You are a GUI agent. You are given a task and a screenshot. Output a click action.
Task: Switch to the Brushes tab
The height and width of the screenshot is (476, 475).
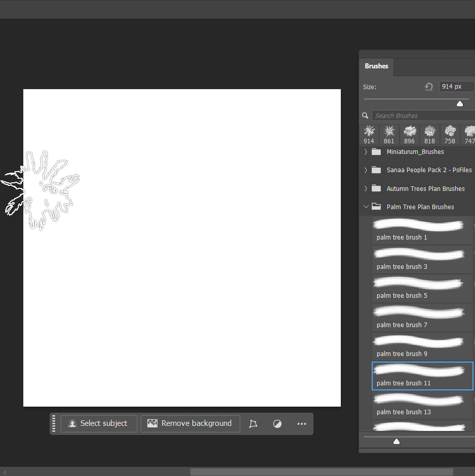[x=376, y=66]
